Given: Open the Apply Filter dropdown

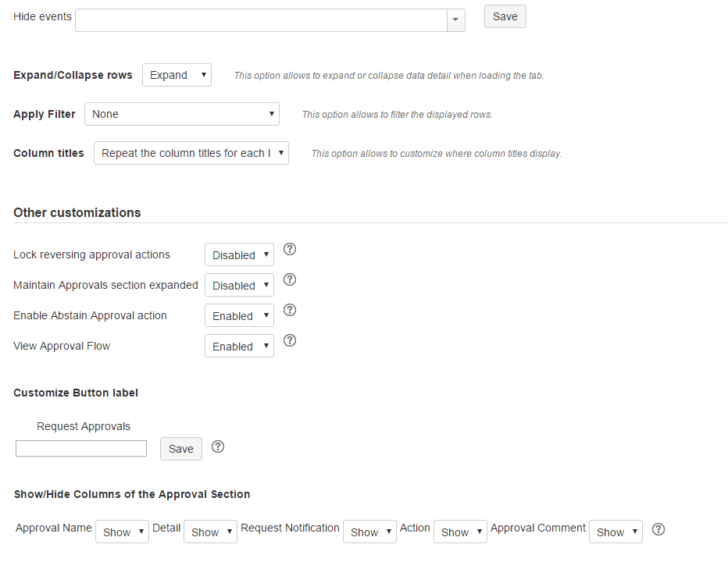Looking at the screenshot, I should [182, 114].
